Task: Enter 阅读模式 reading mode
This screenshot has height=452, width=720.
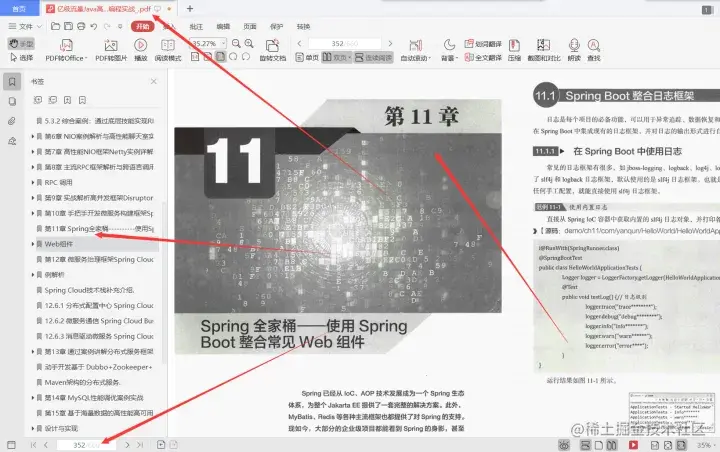Action: [168, 51]
